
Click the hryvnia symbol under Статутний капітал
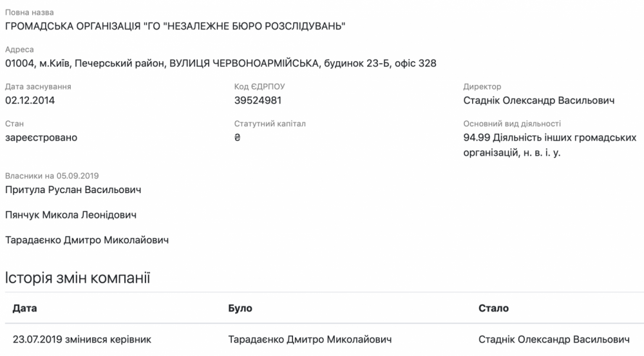pyautogui.click(x=238, y=137)
